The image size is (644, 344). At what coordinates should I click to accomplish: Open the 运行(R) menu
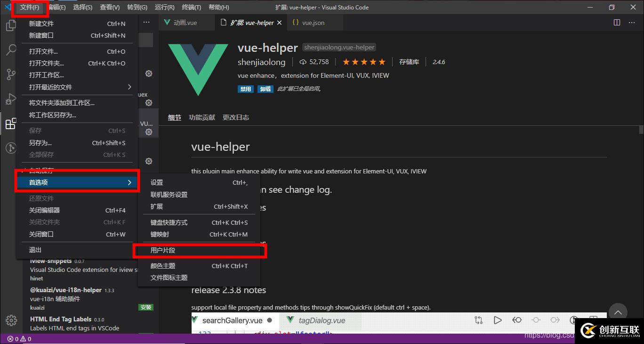click(x=164, y=8)
